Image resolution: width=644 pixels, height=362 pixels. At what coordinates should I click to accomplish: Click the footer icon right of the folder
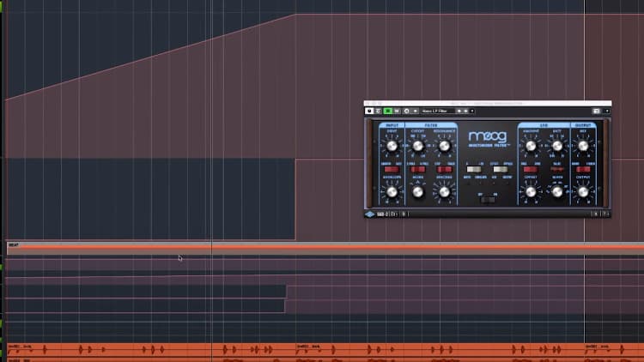pyautogui.click(x=404, y=214)
